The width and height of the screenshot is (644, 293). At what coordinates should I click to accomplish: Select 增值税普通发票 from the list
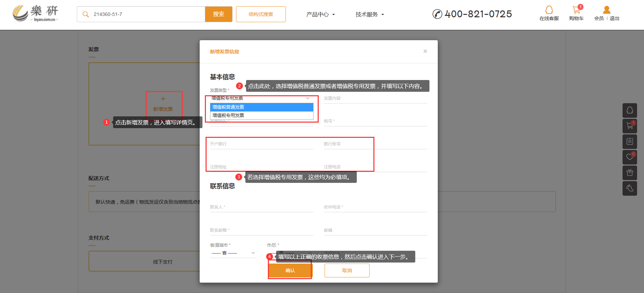click(x=261, y=107)
